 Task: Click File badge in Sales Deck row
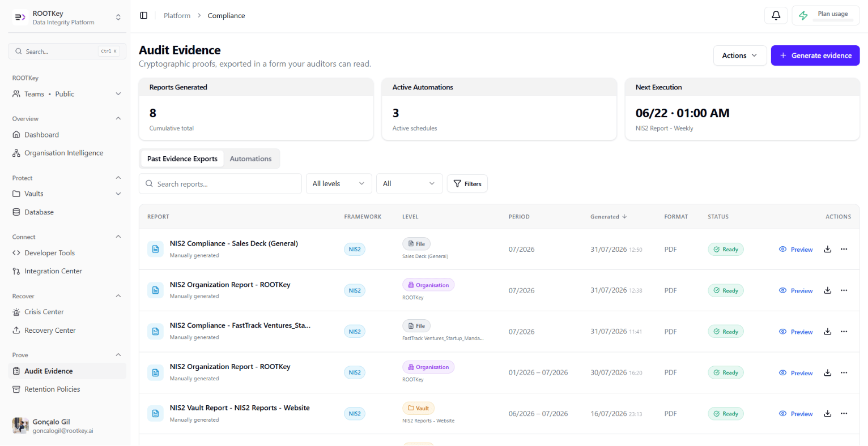[416, 244]
